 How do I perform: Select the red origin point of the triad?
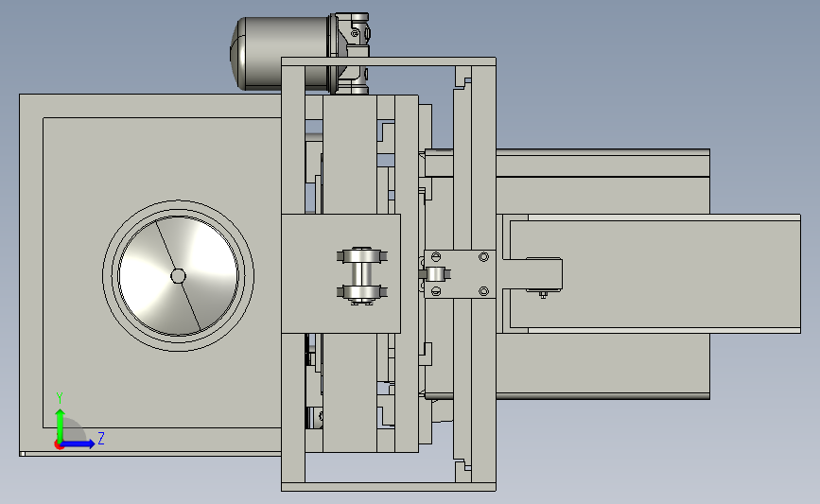coord(59,445)
